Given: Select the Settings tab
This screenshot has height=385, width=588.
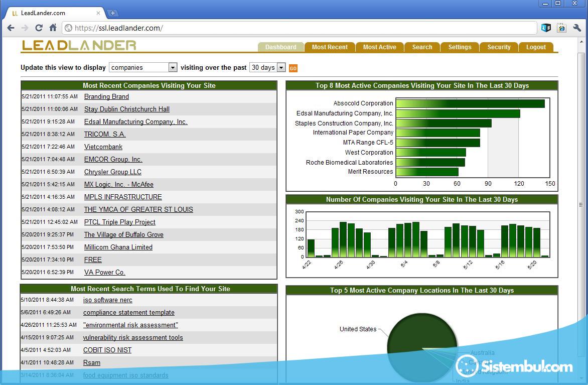Looking at the screenshot, I should pos(460,47).
